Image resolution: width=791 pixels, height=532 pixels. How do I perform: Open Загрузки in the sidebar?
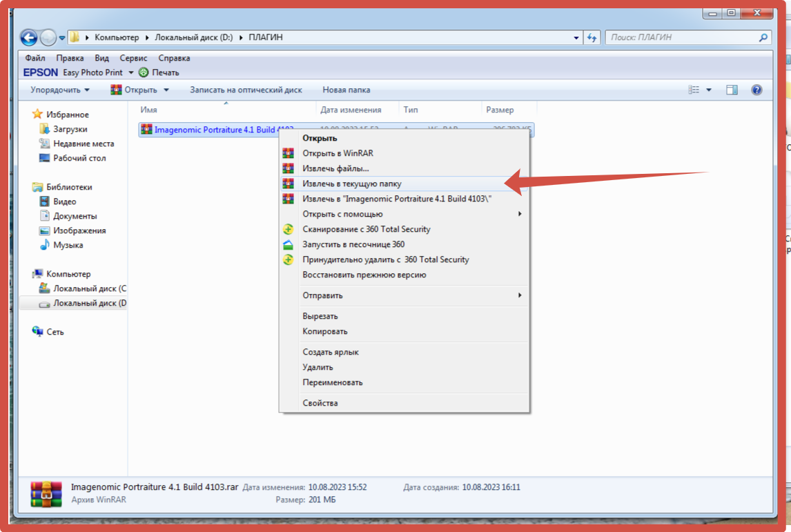click(63, 129)
